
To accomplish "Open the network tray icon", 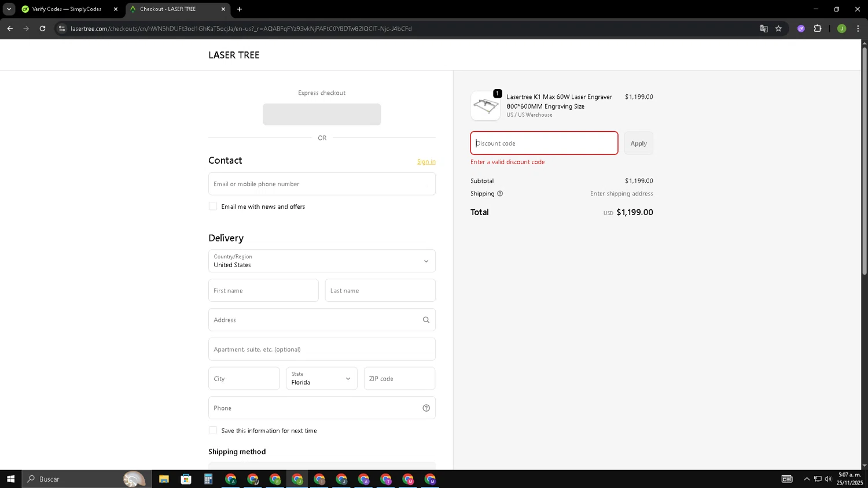I will tap(818, 479).
